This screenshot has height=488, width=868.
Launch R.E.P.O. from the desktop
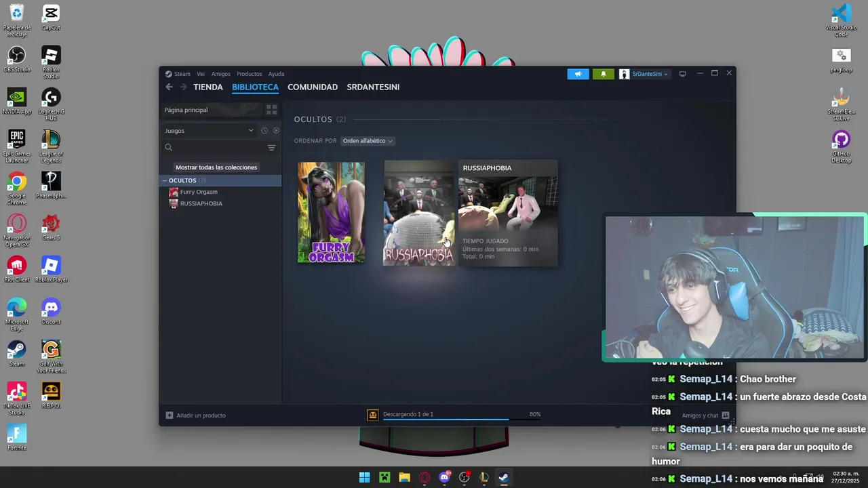click(51, 396)
